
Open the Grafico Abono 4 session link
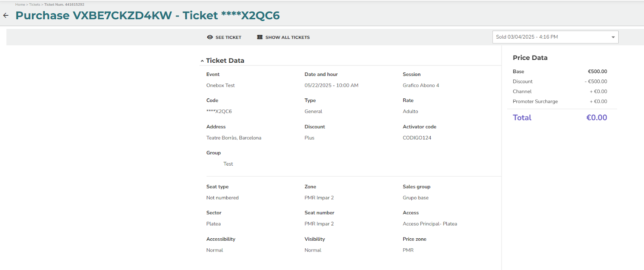[421, 85]
